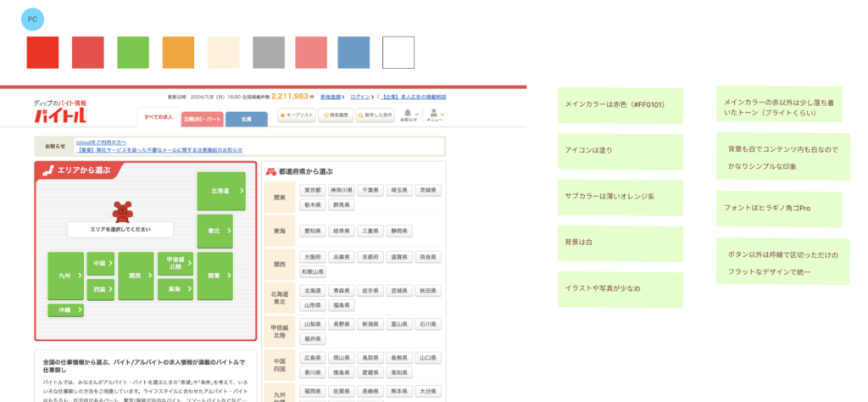Image resolution: width=868 pixels, height=402 pixels.
Task: Choose 新潟県 prefecture button
Action: click(370, 324)
